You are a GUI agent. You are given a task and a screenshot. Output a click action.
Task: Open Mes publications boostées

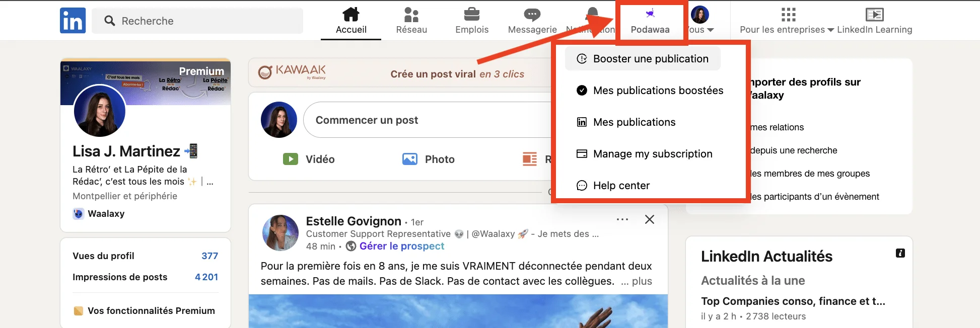650,91
